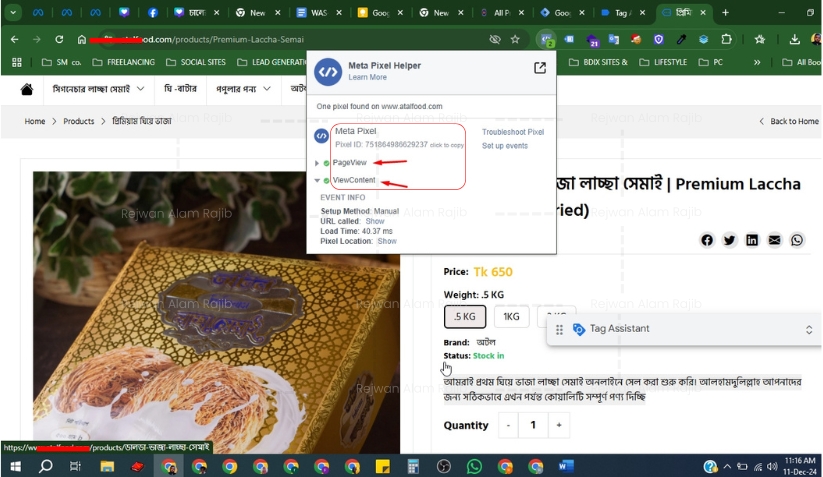Share product on Facebook
The height and width of the screenshot is (477, 823).
click(707, 240)
